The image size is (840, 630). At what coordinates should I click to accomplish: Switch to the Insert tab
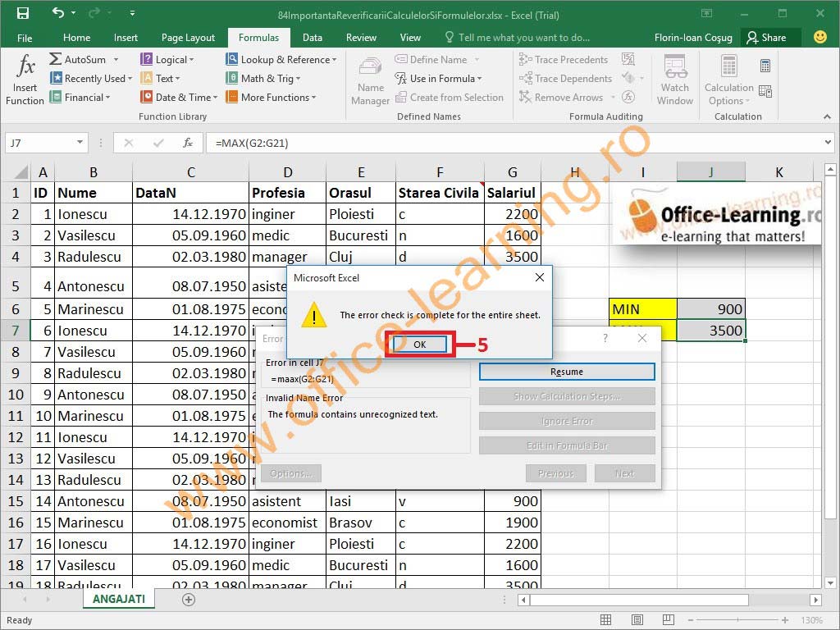point(126,38)
